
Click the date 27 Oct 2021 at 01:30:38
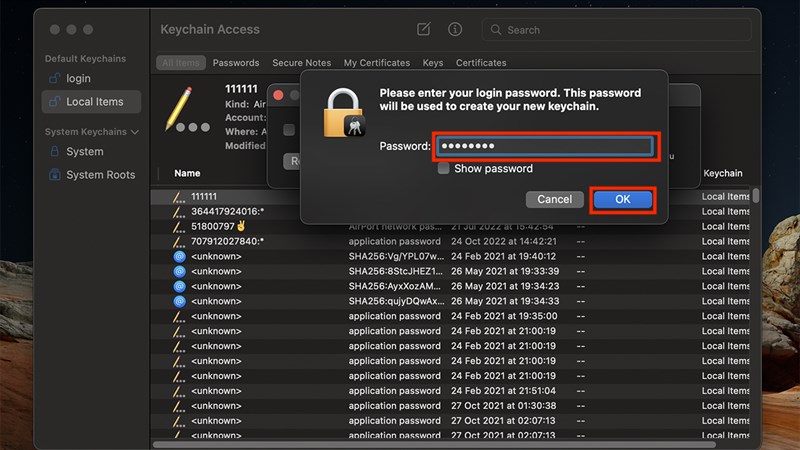point(504,406)
